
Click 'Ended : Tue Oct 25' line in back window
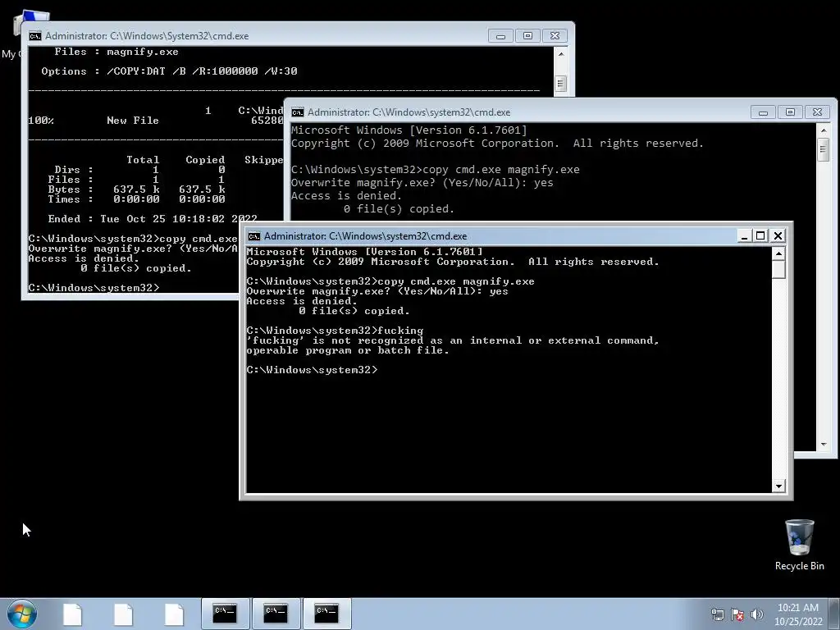point(153,218)
